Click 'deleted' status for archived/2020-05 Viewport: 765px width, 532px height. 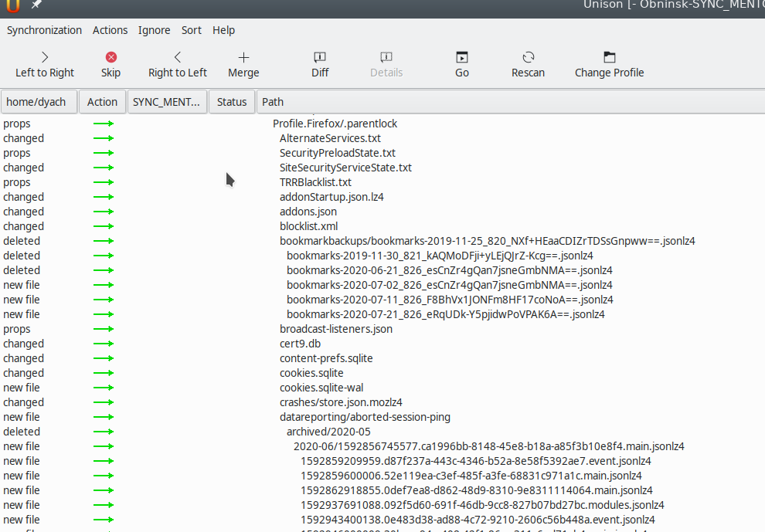22,432
